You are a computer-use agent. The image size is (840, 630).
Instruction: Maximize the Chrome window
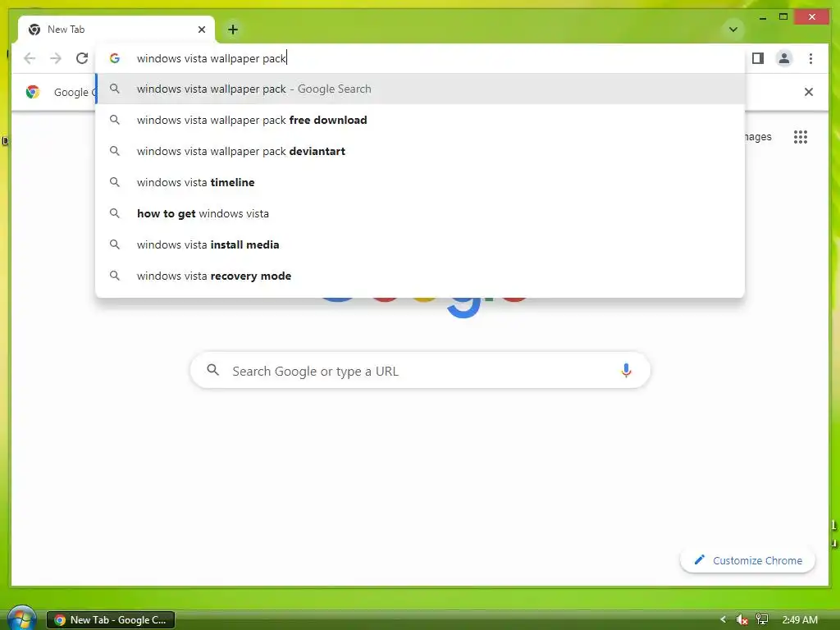click(783, 17)
